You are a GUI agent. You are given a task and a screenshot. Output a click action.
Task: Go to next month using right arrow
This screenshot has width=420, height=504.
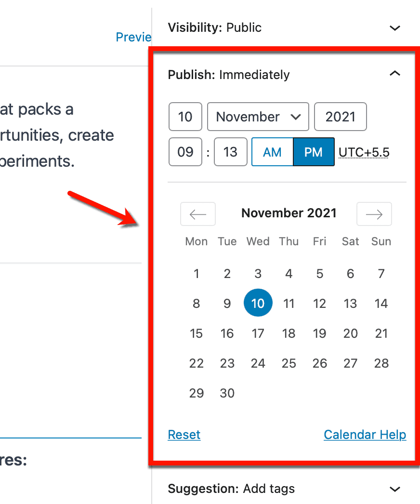tap(374, 213)
